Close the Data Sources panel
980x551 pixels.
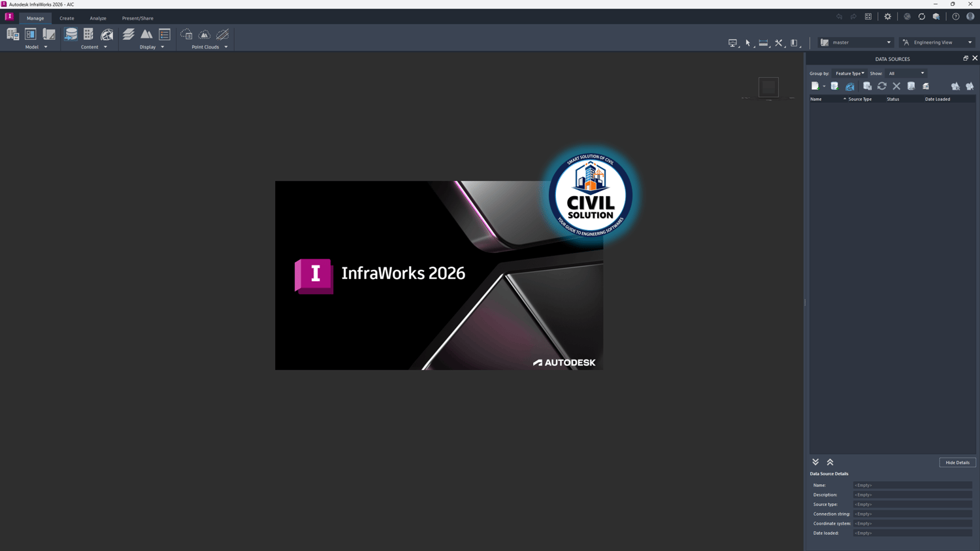pos(975,59)
